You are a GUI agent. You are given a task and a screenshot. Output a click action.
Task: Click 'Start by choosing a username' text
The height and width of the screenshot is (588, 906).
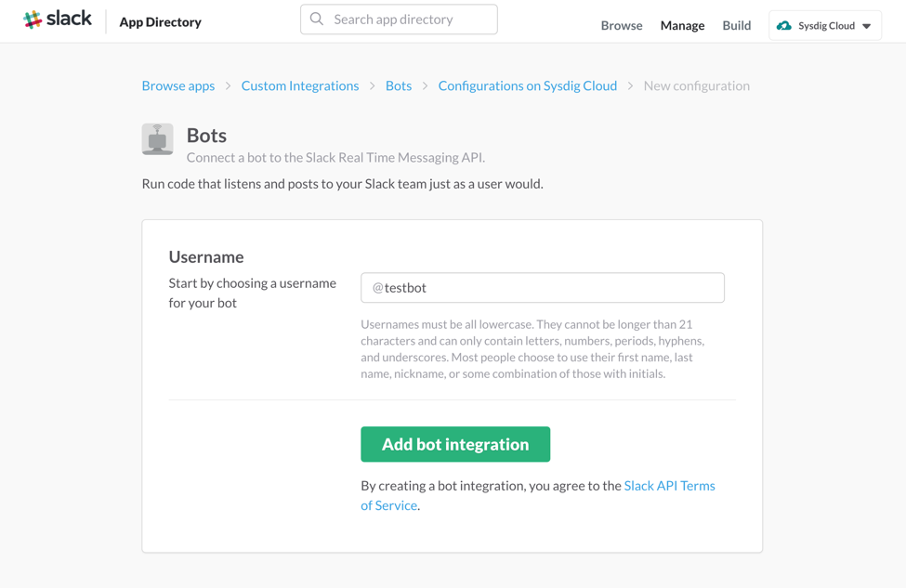(252, 293)
